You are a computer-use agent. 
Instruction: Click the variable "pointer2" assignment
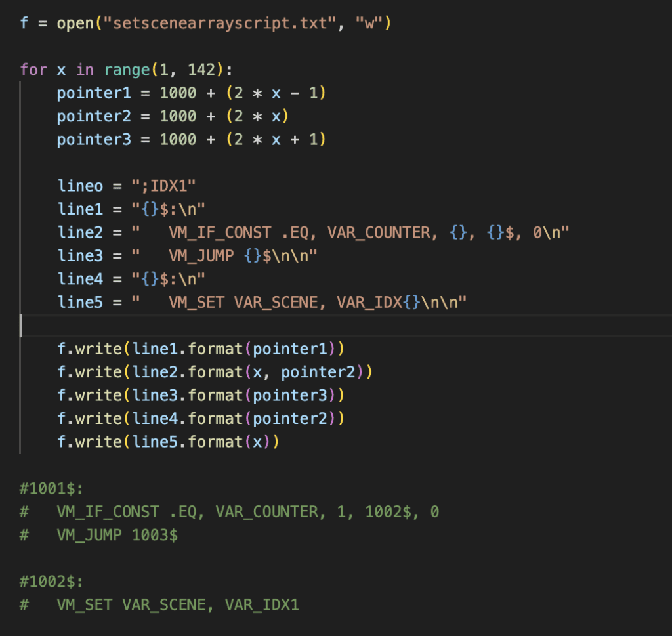click(94, 116)
